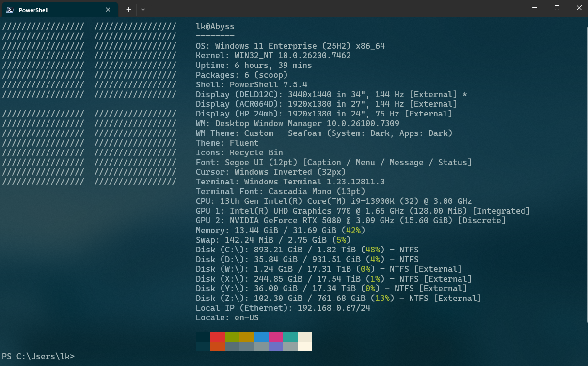Click the WM Theme line "Custom - Seafoam"

[324, 133]
